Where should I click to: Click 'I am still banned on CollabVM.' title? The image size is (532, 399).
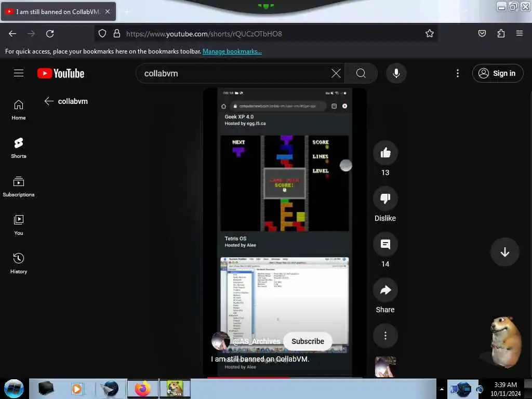[260, 359]
